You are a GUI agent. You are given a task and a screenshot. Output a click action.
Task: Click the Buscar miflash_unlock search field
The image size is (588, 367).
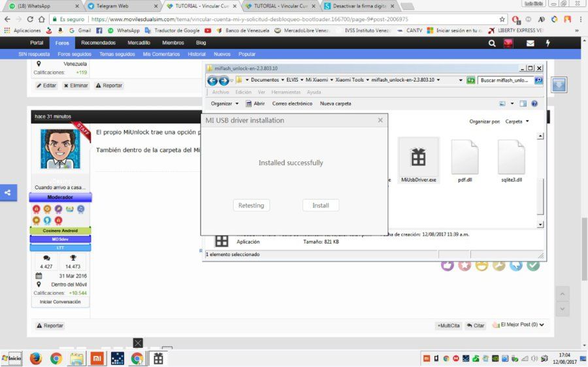point(505,80)
